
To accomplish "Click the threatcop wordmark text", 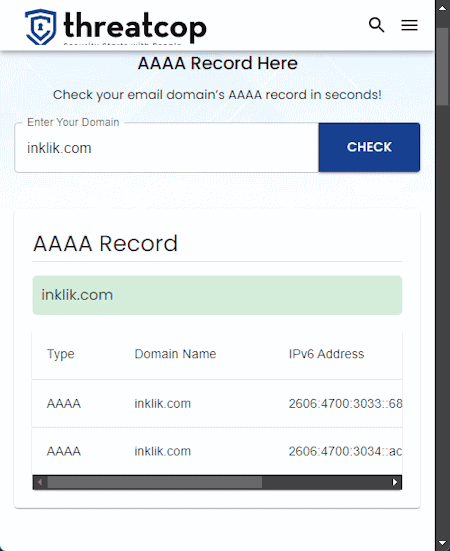I will (x=135, y=27).
